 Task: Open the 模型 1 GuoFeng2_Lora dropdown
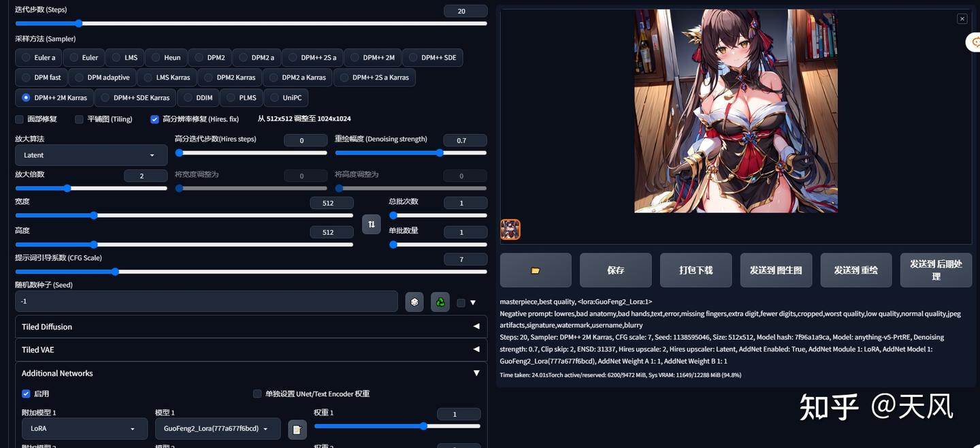(218, 429)
